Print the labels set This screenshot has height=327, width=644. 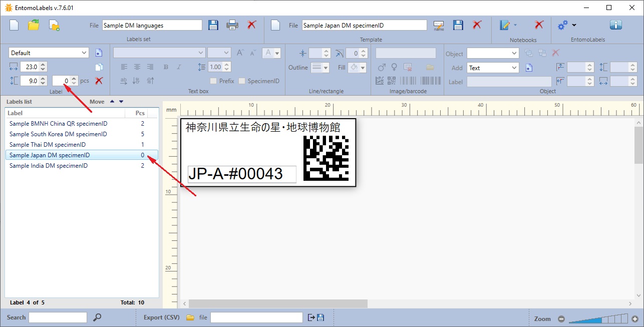[x=232, y=25]
